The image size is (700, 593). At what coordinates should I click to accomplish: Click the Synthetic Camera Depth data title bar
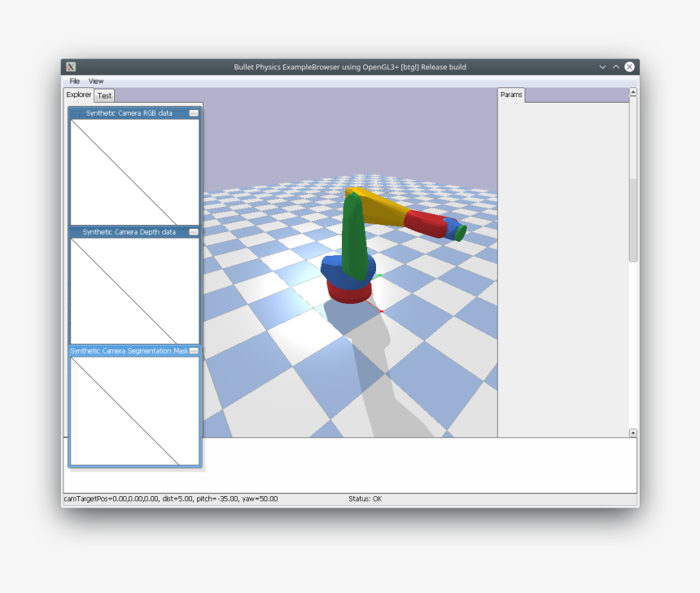click(129, 232)
